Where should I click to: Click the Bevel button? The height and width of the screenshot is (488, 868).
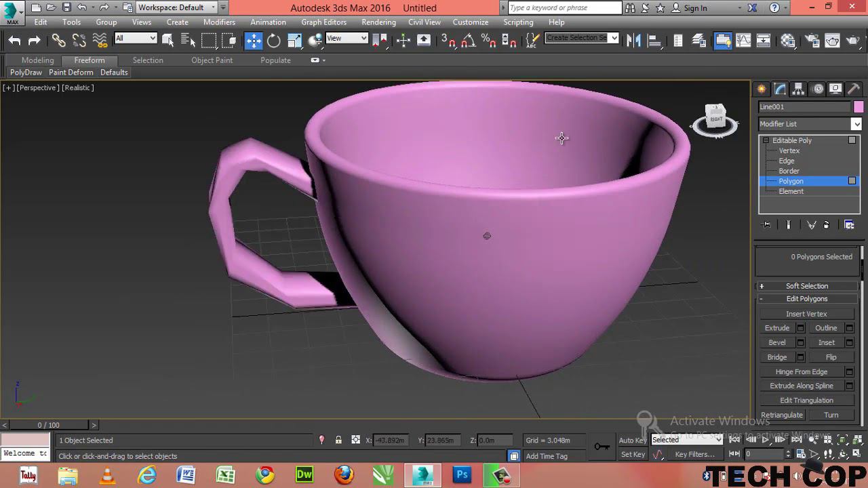pyautogui.click(x=777, y=343)
